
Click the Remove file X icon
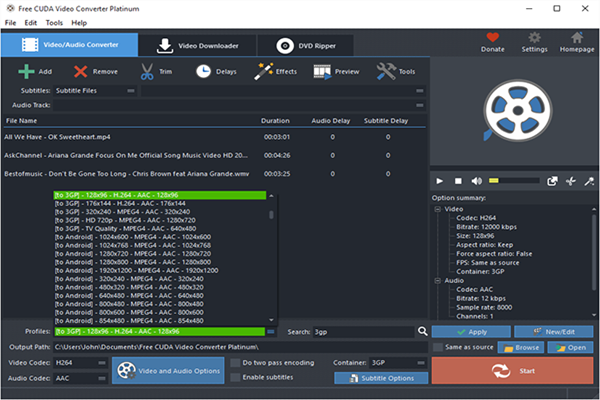80,72
